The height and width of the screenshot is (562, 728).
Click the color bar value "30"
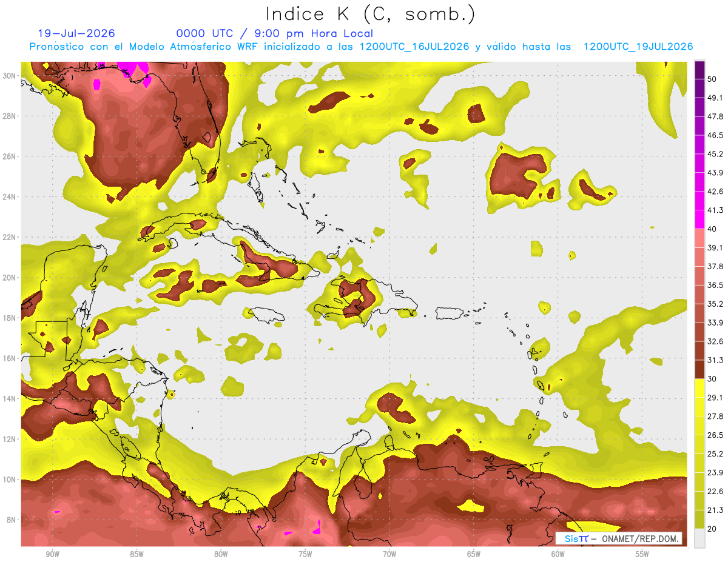tap(712, 379)
